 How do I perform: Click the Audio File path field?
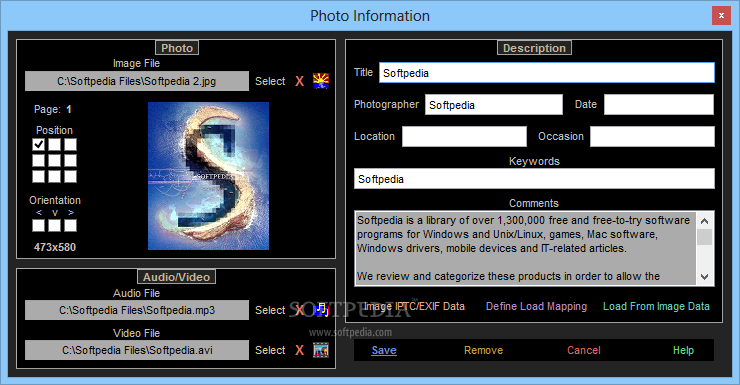click(x=137, y=310)
